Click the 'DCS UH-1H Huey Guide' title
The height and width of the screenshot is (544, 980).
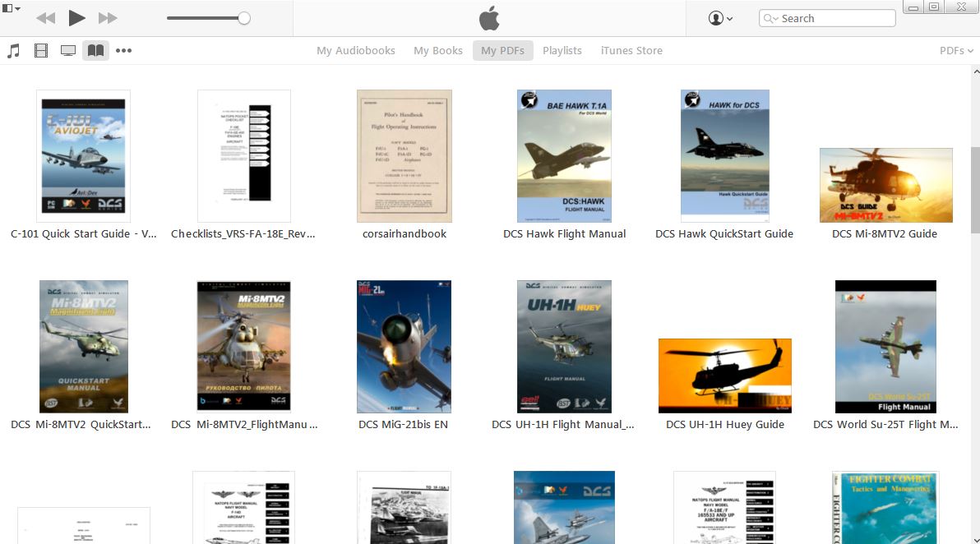pos(725,424)
